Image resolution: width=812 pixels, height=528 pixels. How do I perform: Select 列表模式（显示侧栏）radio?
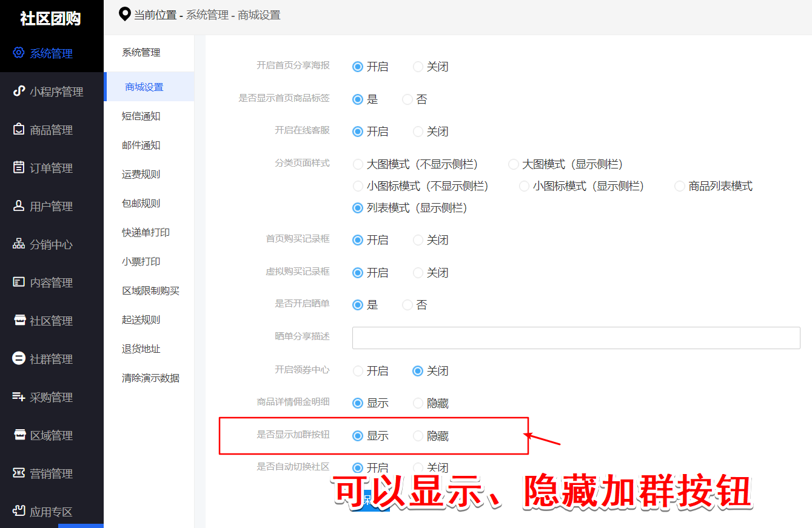tap(358, 208)
